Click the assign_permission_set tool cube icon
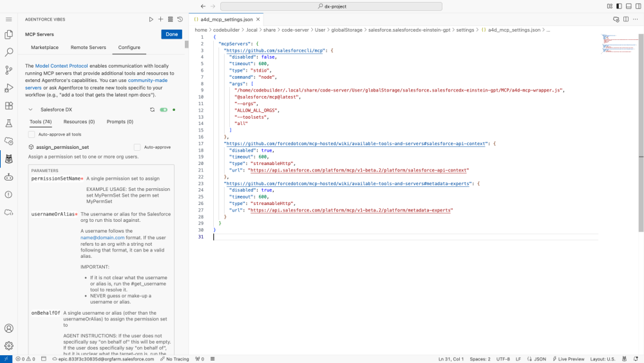 (31, 147)
